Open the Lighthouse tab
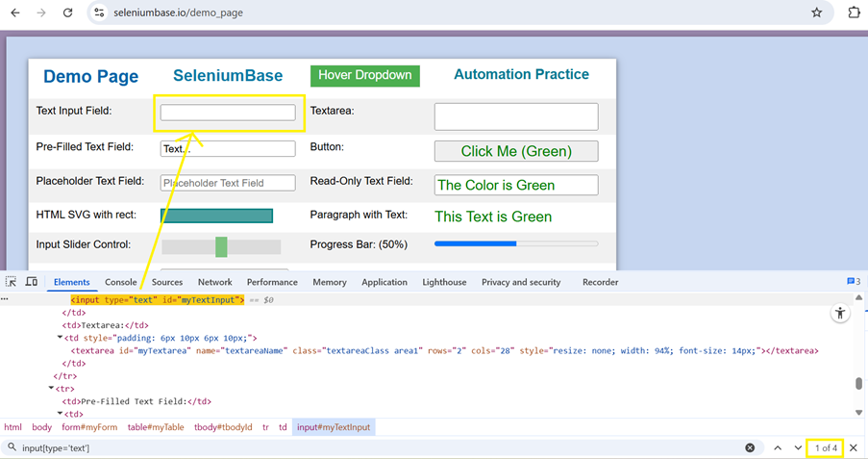The height and width of the screenshot is (459, 868). 444,282
